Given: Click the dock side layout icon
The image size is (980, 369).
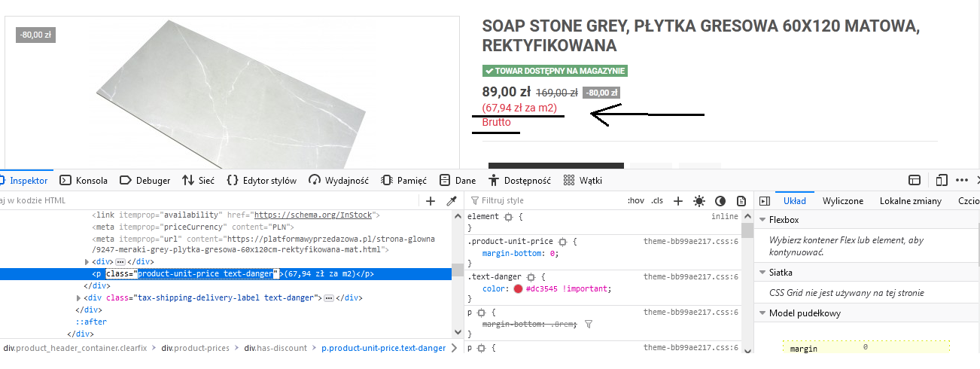Looking at the screenshot, I should tap(915, 181).
